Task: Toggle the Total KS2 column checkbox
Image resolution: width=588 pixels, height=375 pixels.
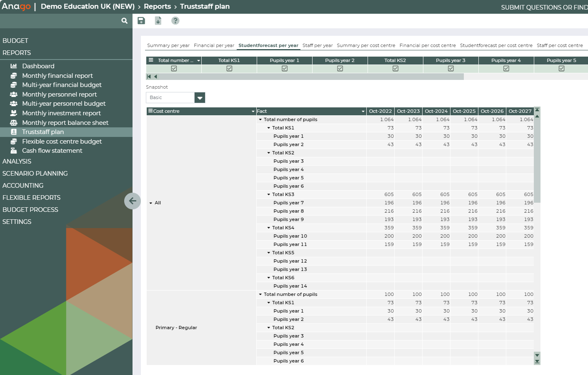Action: tap(395, 69)
